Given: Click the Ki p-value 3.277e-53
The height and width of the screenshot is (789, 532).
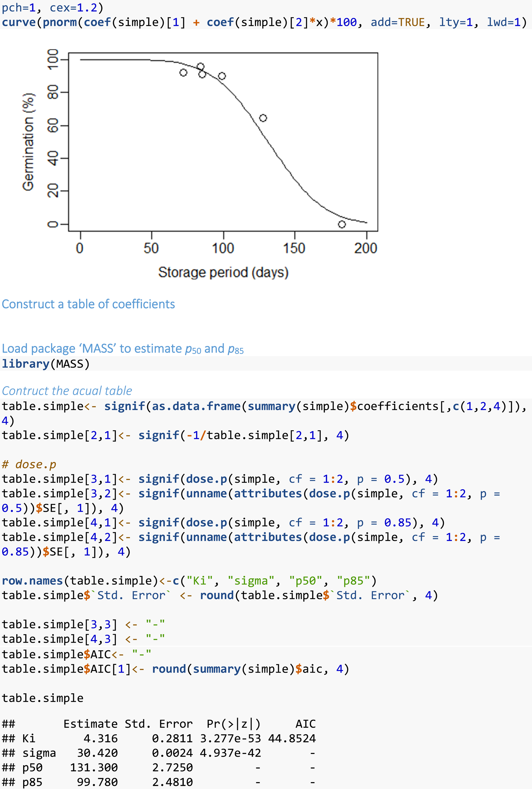Looking at the screenshot, I should tap(230, 738).
